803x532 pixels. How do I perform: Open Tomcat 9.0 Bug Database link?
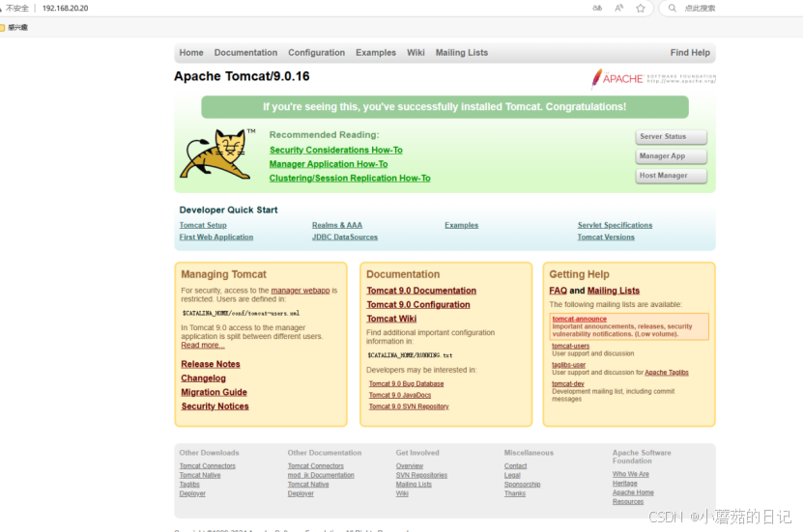click(406, 383)
